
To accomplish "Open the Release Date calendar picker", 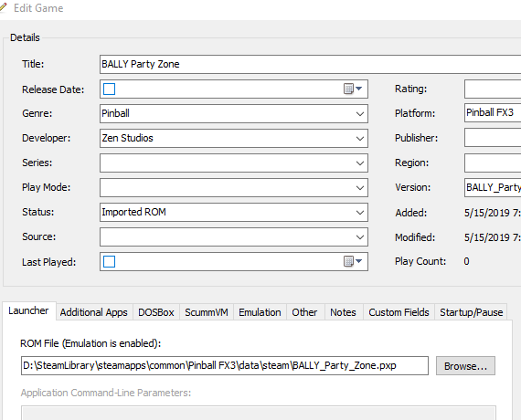I will coord(353,89).
